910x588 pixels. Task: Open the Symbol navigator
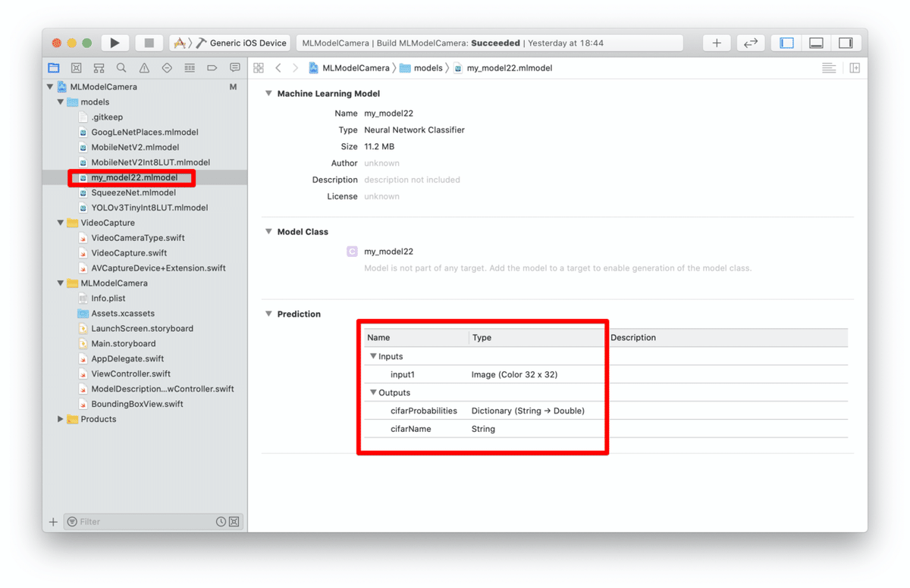click(x=99, y=67)
